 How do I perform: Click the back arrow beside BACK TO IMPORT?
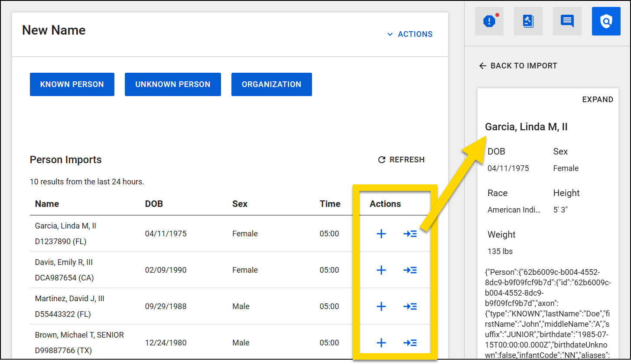(x=483, y=66)
